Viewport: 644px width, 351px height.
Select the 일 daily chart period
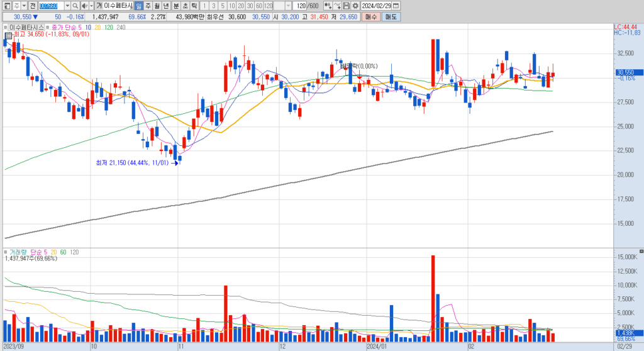138,6
